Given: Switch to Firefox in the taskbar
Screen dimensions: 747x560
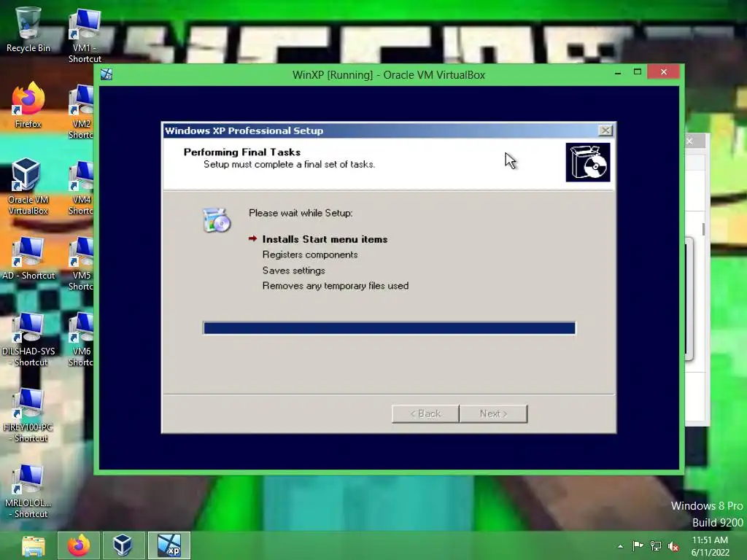Looking at the screenshot, I should [x=79, y=545].
